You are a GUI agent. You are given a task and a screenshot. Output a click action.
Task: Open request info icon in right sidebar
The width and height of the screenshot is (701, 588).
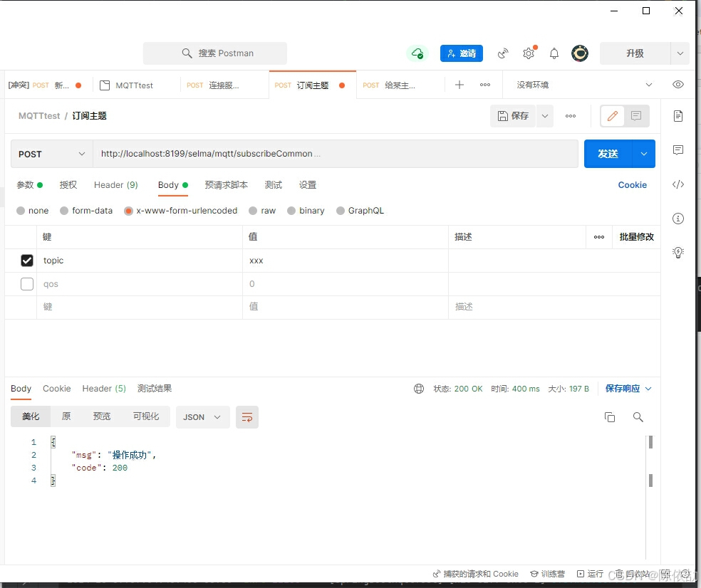677,218
